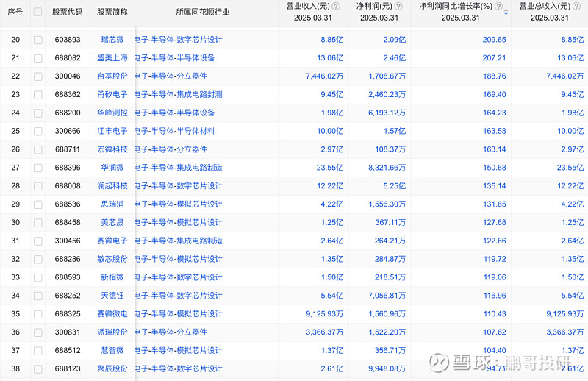Open industry link in 江丰电子 row
The image size is (588, 381).
[x=175, y=131]
